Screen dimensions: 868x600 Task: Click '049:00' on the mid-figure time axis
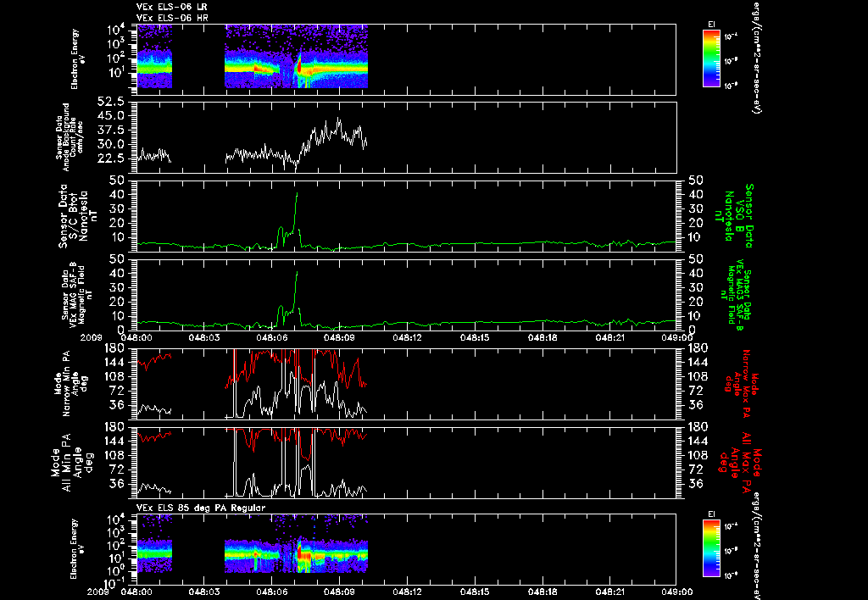point(677,337)
